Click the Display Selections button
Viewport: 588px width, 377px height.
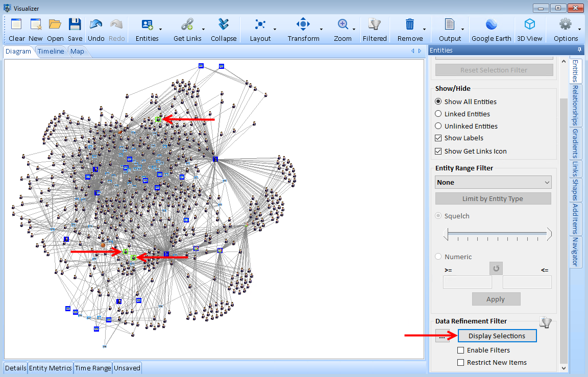pos(497,336)
